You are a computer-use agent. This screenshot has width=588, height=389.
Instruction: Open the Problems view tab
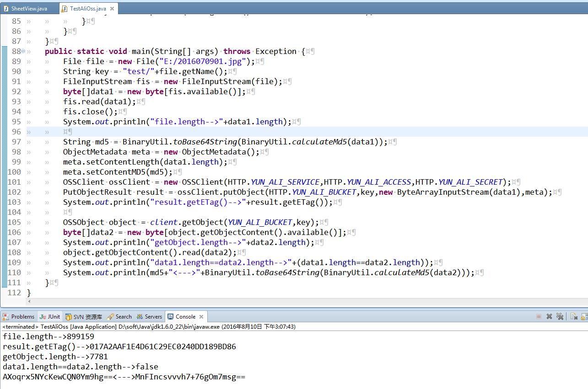click(x=19, y=316)
